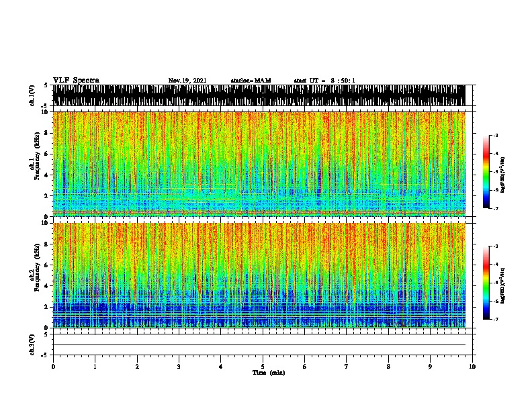532x411 pixels.
Task: Click the "ch.3(V)" axis label
Action: tap(32, 345)
